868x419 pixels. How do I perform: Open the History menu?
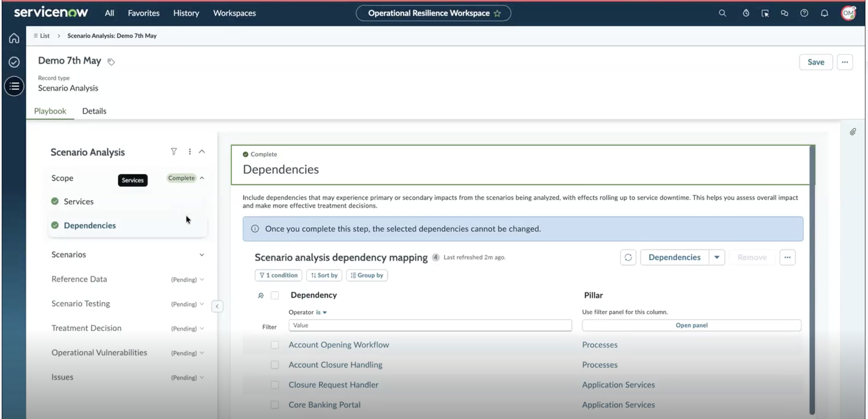pos(186,13)
